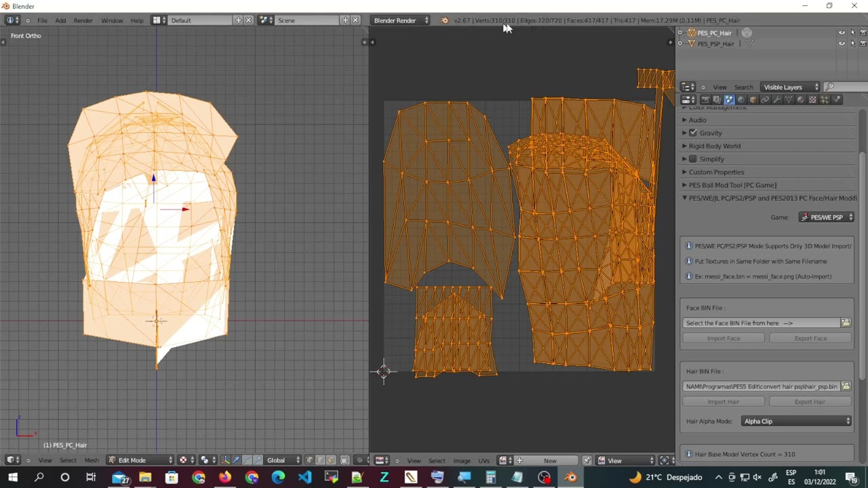868x488 pixels.
Task: Open the Object Constraints properties tab
Action: (765, 100)
